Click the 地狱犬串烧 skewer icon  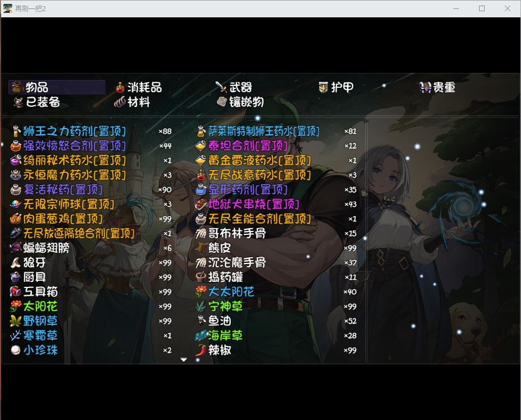point(201,204)
